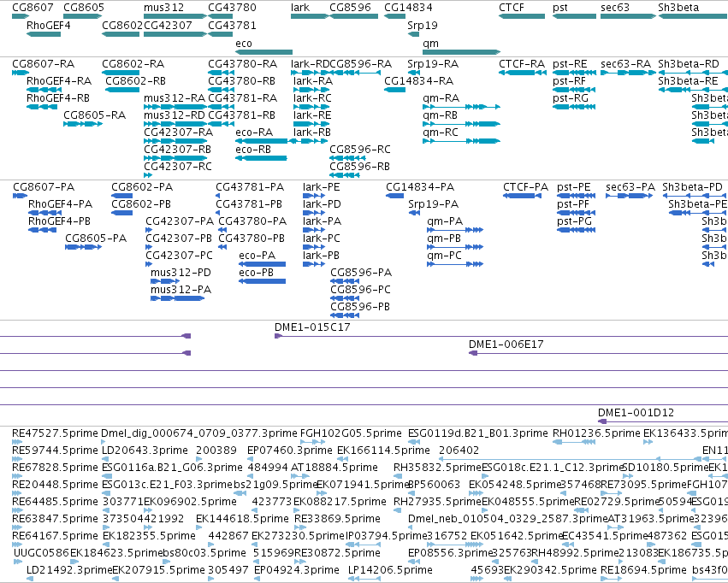Click transcript label RhoGEF4-RB
Screen dimensions: 728x583
point(58,97)
